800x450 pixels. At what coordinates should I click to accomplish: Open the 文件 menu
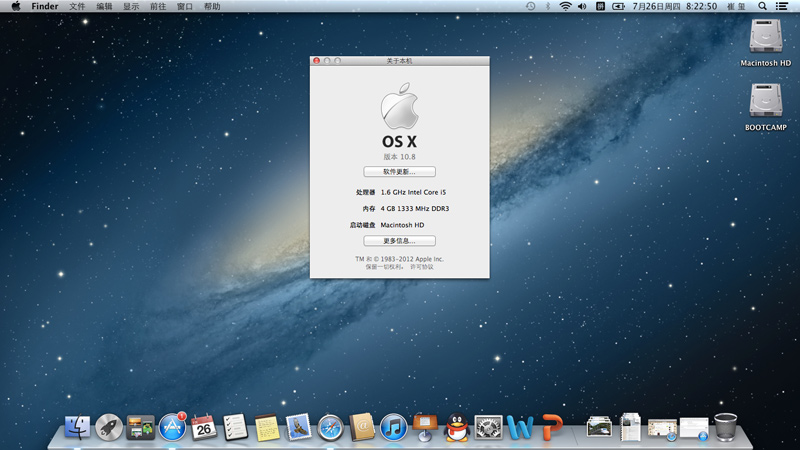tap(77, 6)
